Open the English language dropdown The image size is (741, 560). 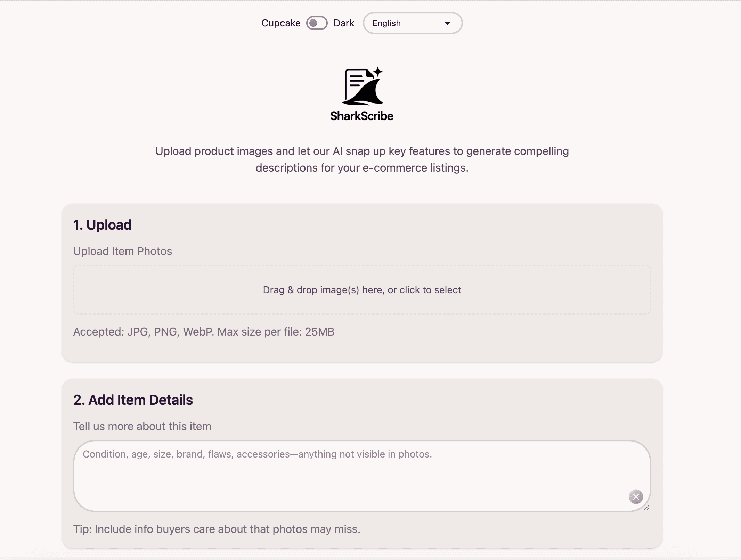pos(412,23)
